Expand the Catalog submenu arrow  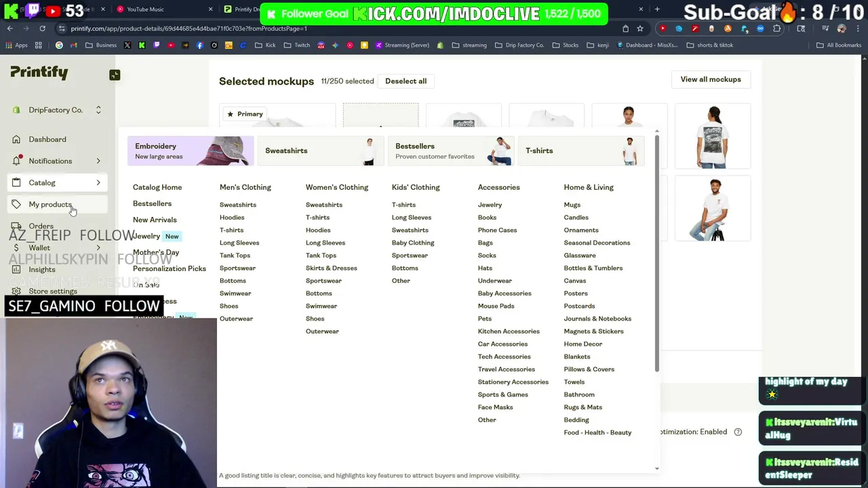click(98, 183)
